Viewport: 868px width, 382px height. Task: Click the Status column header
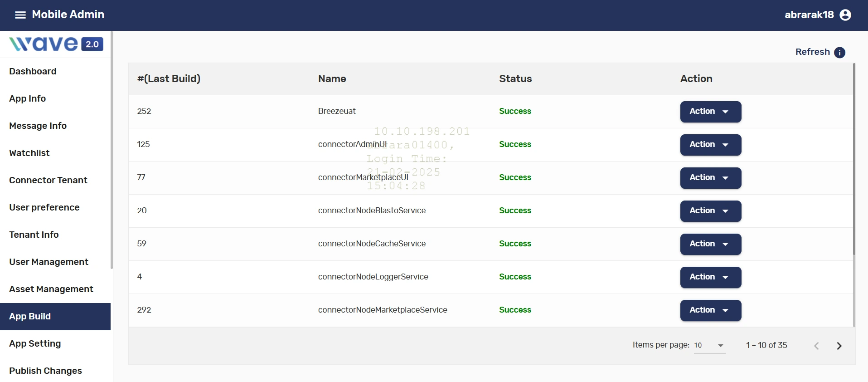click(x=515, y=79)
